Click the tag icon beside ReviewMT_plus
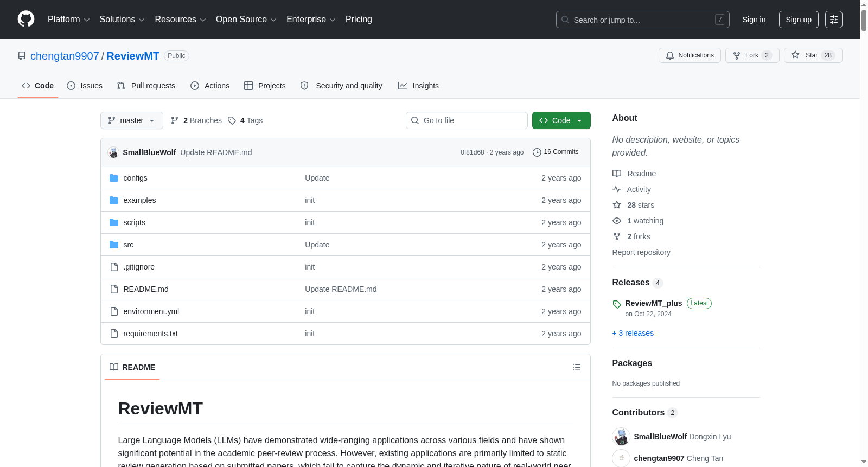This screenshot has height=467, width=868. 617,304
